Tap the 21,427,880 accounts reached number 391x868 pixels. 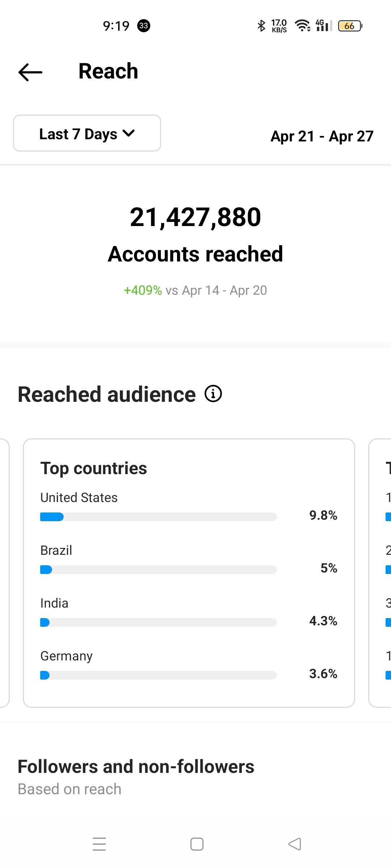195,217
